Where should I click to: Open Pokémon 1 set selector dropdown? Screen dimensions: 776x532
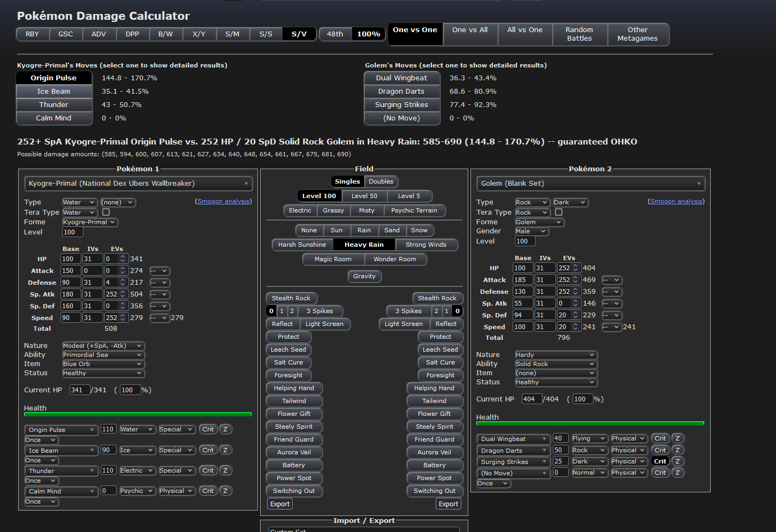coord(138,184)
